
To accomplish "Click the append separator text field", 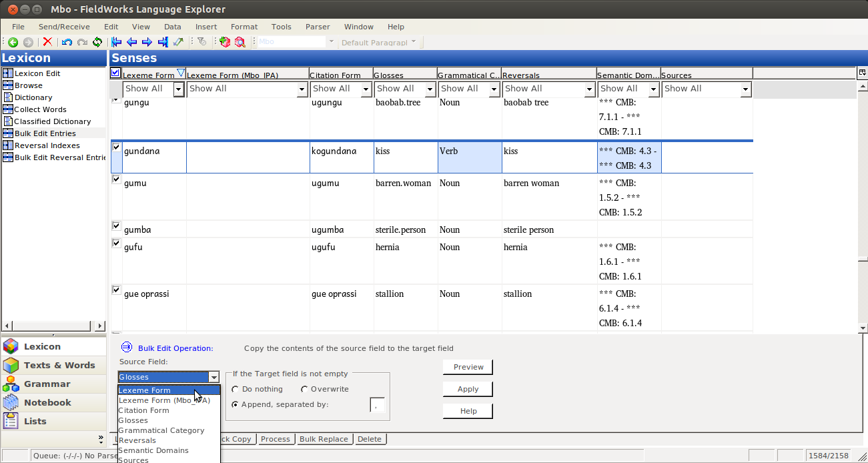I will [x=377, y=405].
